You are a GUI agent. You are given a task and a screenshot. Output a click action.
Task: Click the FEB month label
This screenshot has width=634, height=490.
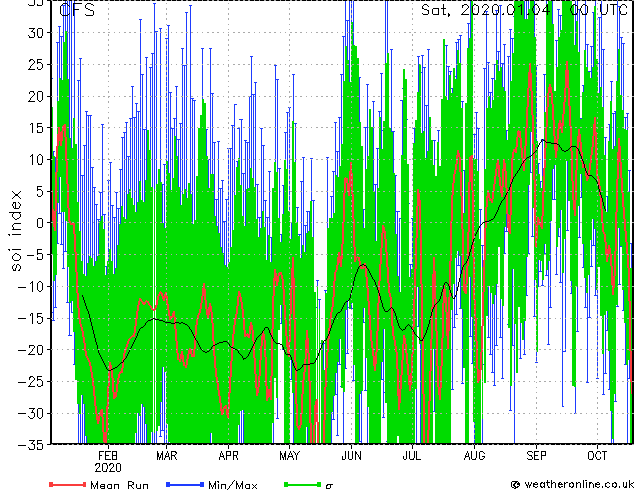point(108,456)
